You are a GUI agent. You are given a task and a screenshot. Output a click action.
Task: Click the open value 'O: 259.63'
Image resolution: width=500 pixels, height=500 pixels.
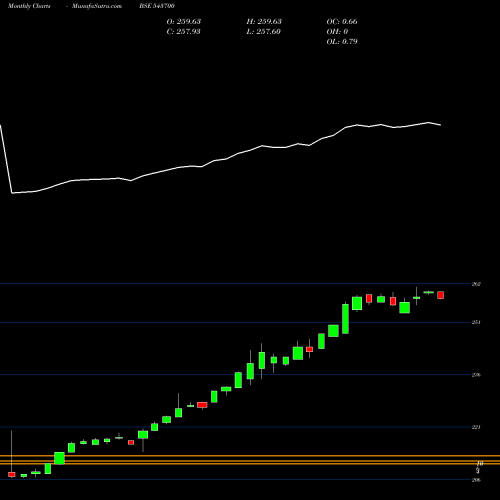(x=184, y=21)
